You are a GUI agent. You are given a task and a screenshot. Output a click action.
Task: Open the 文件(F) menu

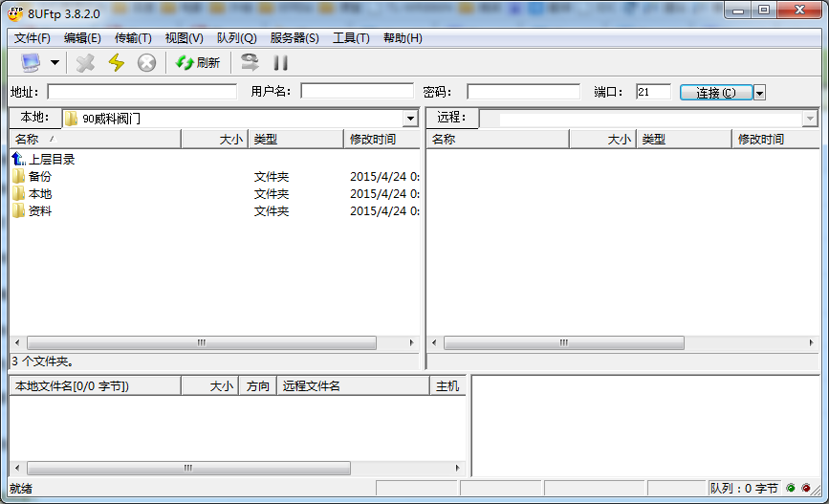coord(33,38)
